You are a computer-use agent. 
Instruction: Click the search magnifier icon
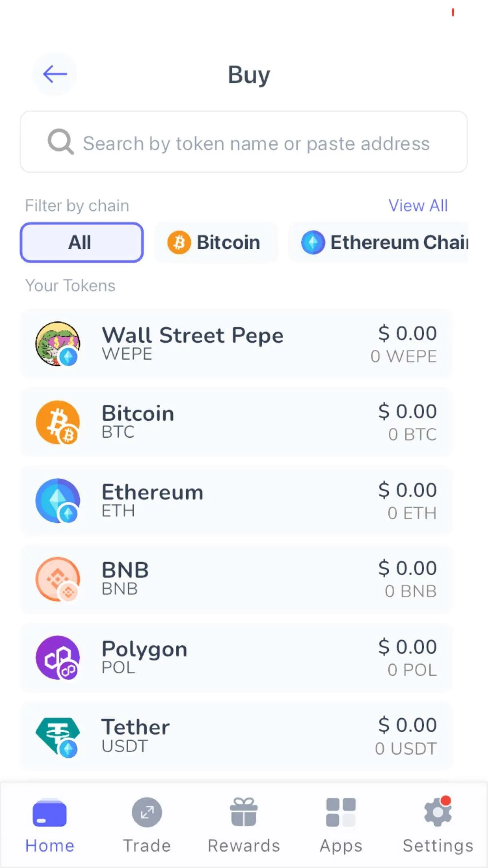[61, 142]
